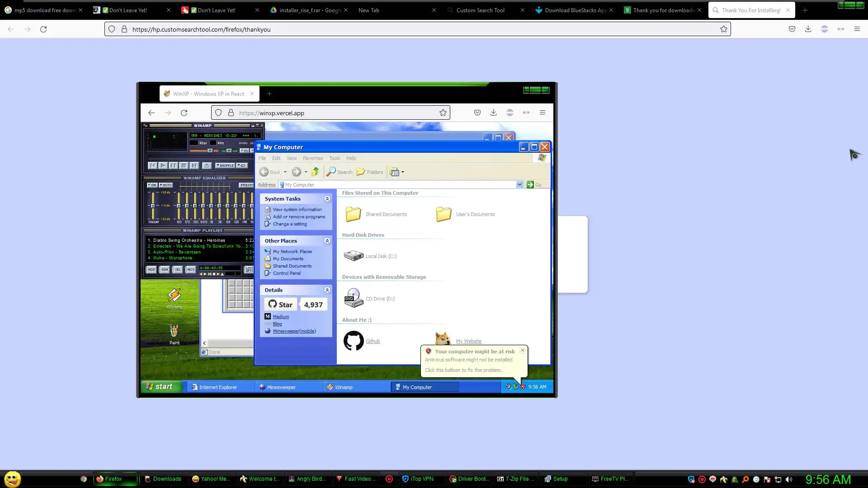This screenshot has height=488, width=868.
Task: Toggle the Winamp SHUFFLE button
Action: coord(225,165)
